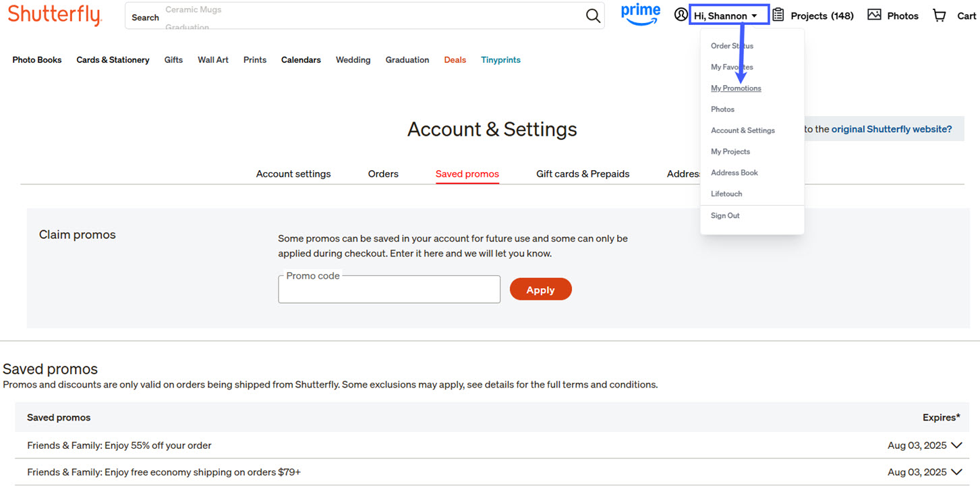Click the free economy shipping promo title

164,473
